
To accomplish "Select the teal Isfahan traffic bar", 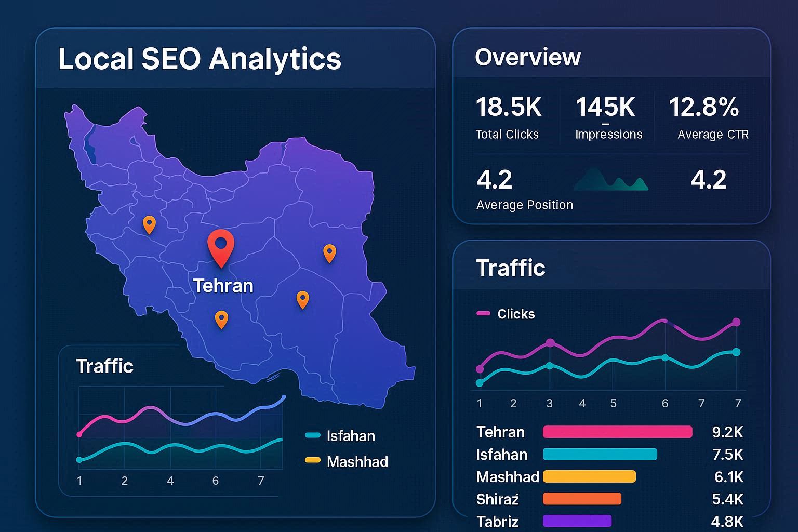I will click(600, 455).
